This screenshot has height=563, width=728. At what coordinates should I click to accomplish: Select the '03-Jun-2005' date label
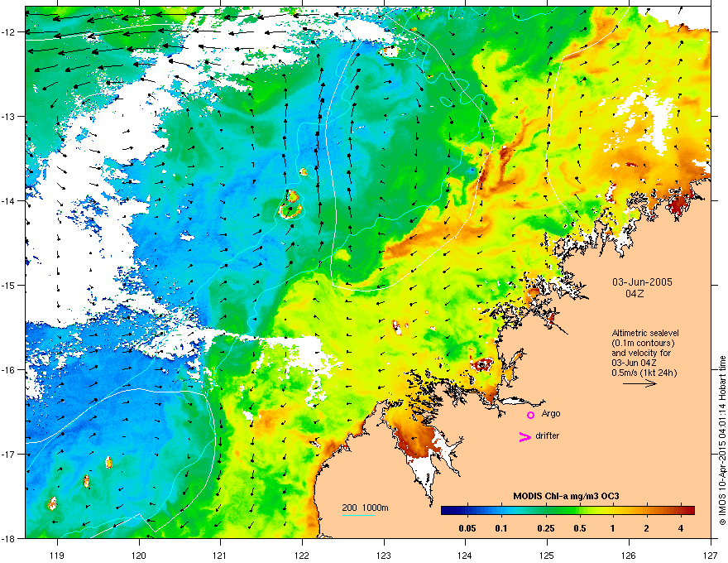click(642, 282)
